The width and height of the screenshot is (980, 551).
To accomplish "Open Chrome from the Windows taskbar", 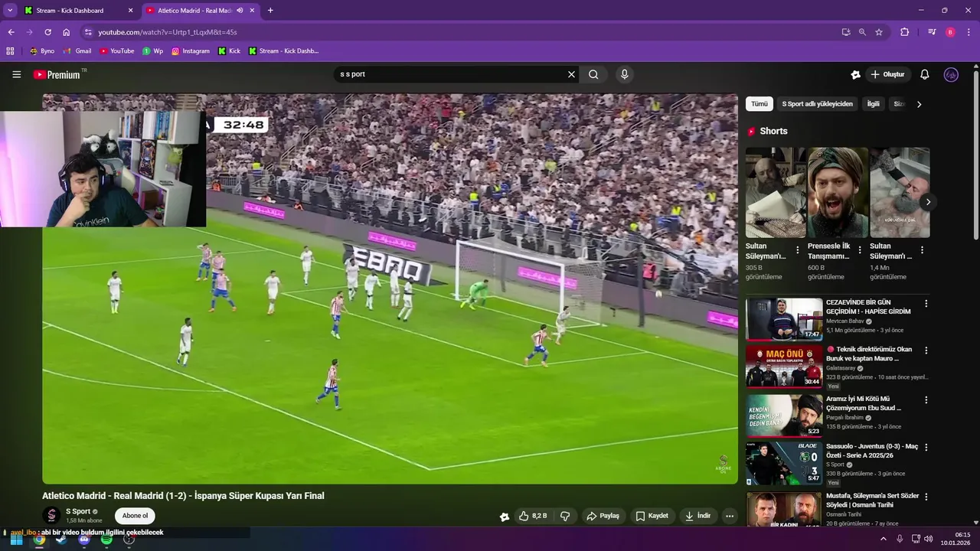I will click(39, 539).
